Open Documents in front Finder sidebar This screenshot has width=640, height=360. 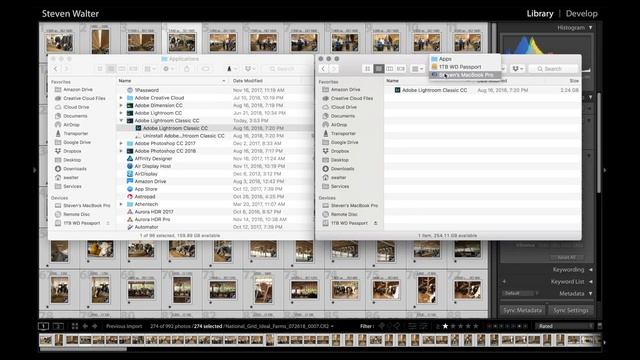click(x=342, y=116)
